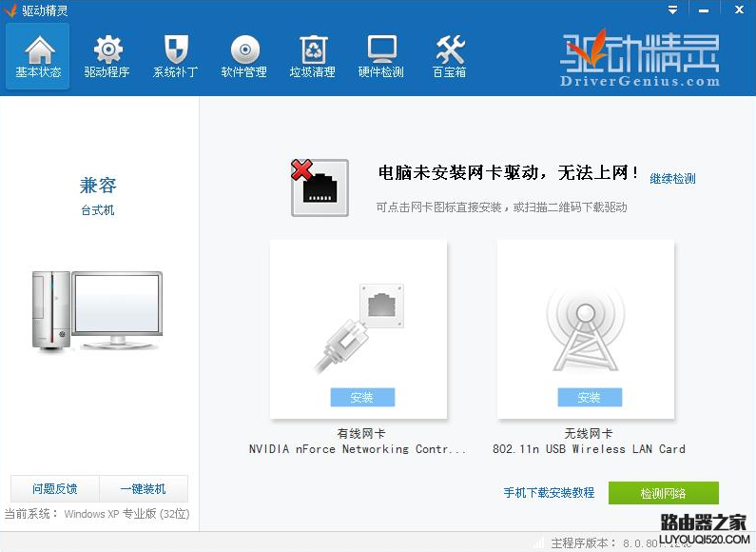This screenshot has width=756, height=552.
Task: Open the 驱动程序 gear tab
Action: [107, 56]
